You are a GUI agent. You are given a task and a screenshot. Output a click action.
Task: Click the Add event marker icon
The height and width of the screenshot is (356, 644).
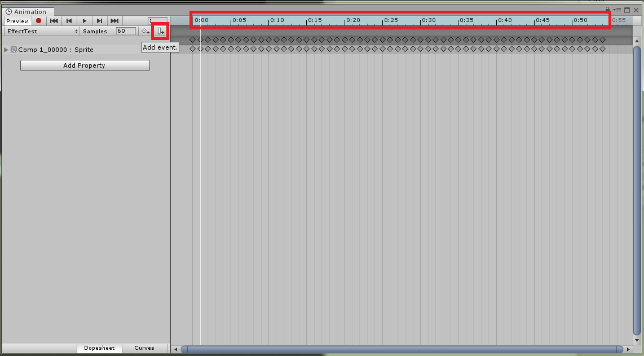(161, 31)
